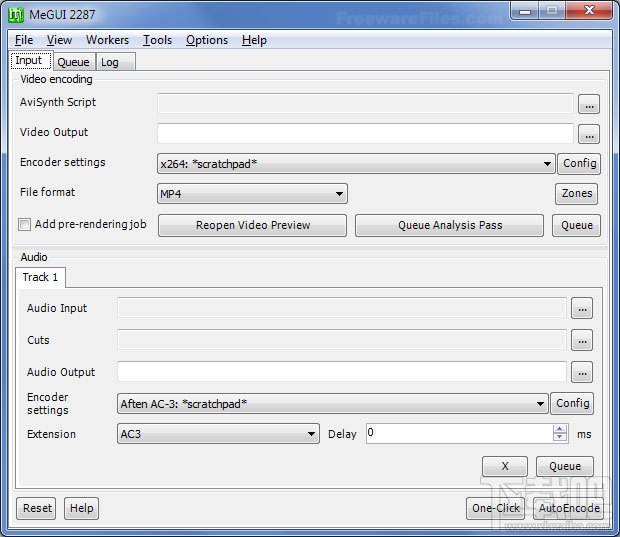Click the AviSynth Script path field
Screen dimensions: 620x537
pyautogui.click(x=365, y=104)
